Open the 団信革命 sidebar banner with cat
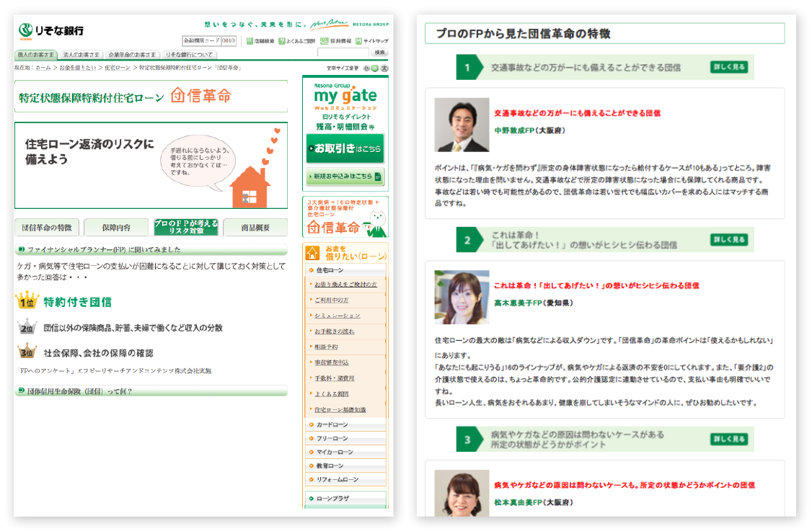812x531 pixels. click(x=345, y=217)
